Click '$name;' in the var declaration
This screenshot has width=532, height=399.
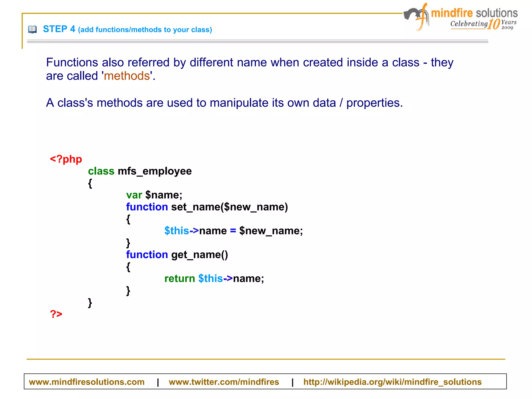[164, 195]
